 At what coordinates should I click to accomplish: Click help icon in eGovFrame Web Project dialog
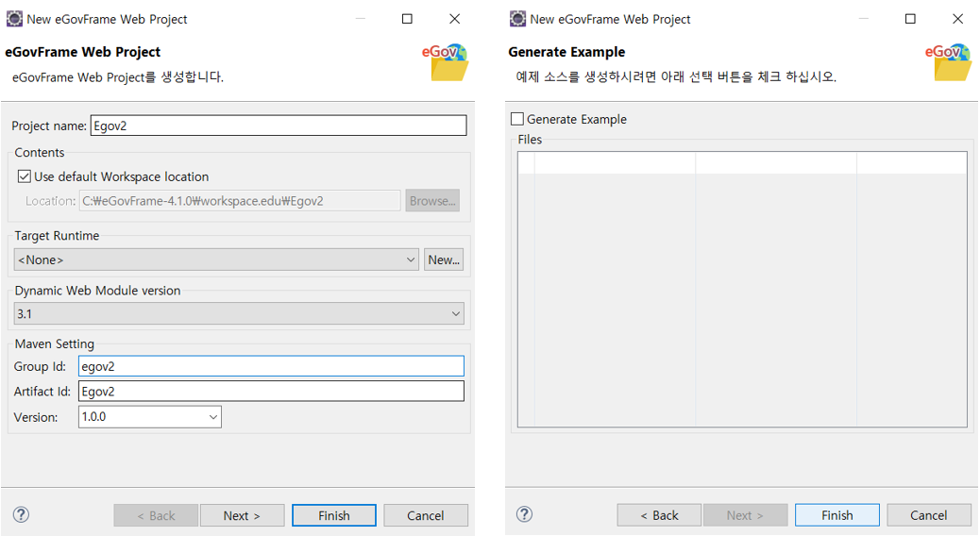(22, 514)
